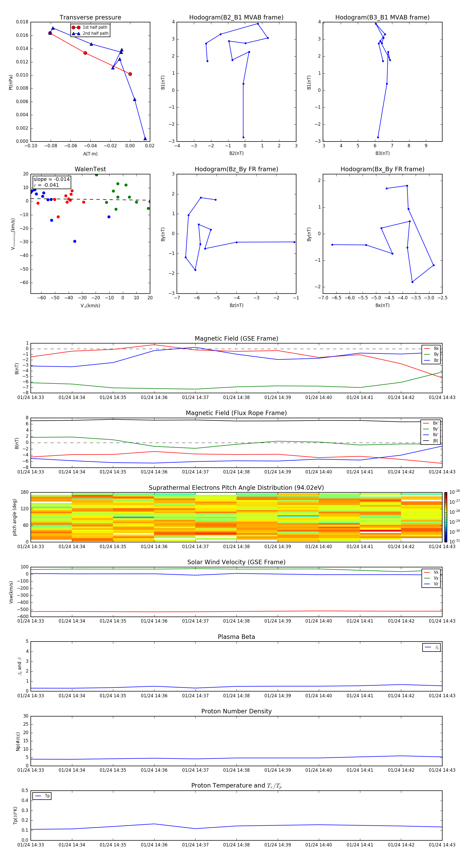Click the "slope = -0.014" annotation
The width and height of the screenshot is (473, 868).
pyautogui.click(x=52, y=179)
